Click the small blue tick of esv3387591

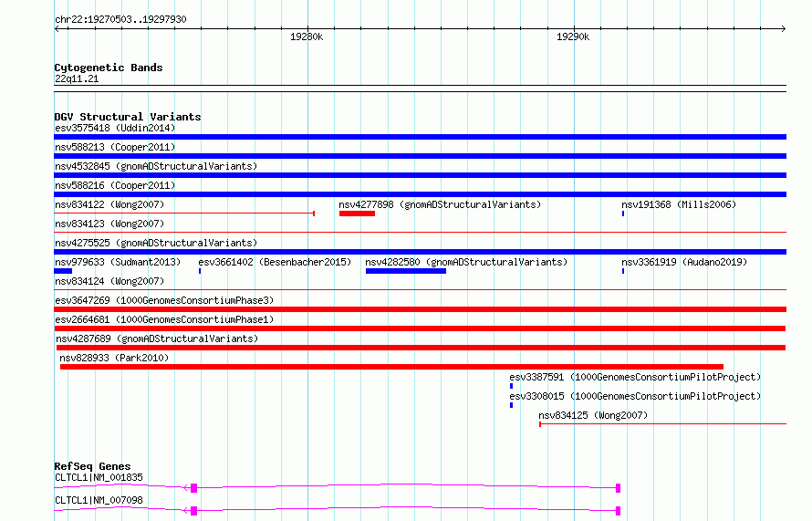coord(511,386)
